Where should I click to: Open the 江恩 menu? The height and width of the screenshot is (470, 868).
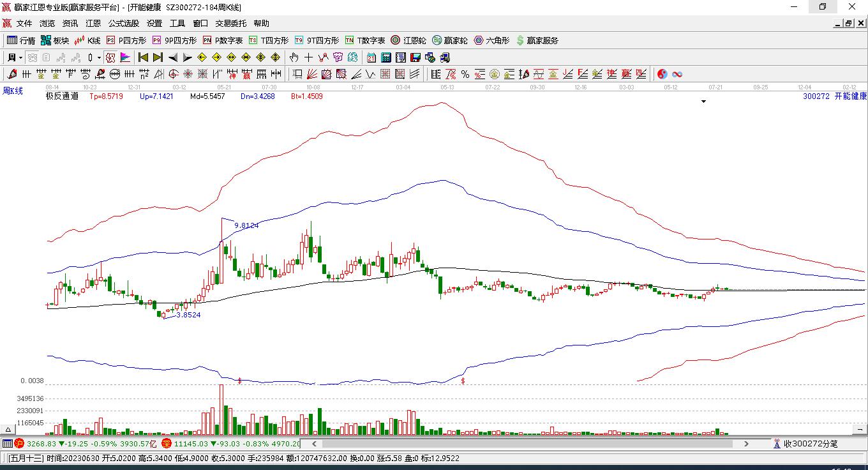[93, 24]
